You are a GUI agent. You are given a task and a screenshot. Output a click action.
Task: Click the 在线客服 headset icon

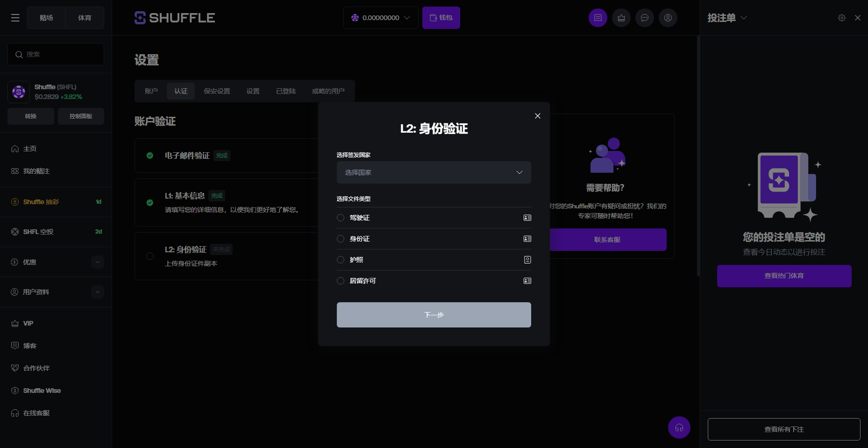15,413
